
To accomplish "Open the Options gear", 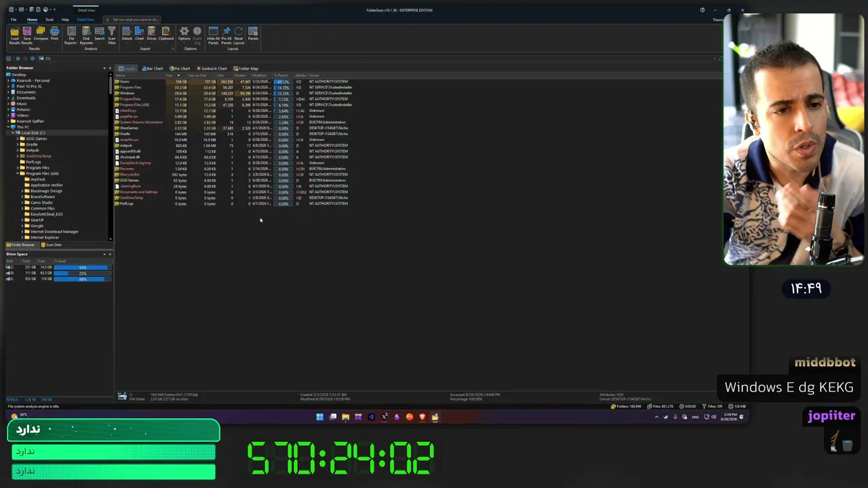I will pyautogui.click(x=184, y=34).
